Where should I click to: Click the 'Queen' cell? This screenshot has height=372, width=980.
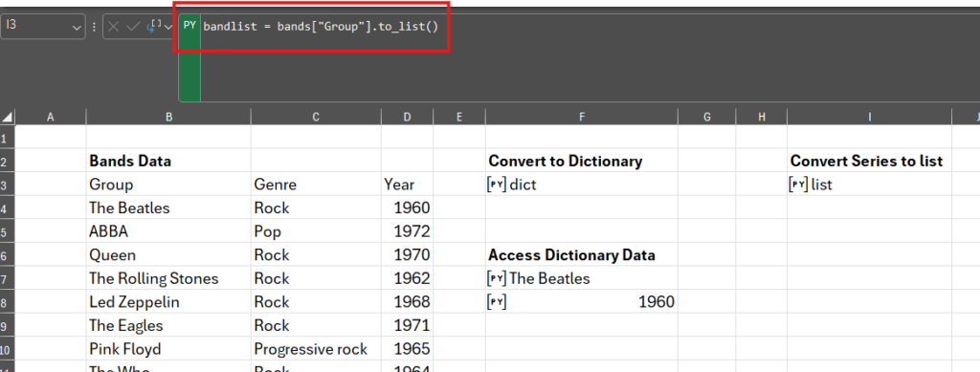(x=168, y=254)
